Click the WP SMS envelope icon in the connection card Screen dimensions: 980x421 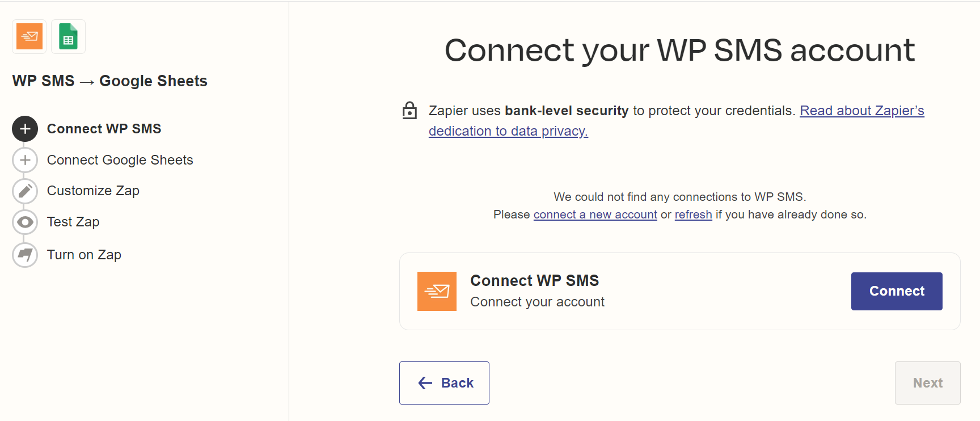point(437,291)
